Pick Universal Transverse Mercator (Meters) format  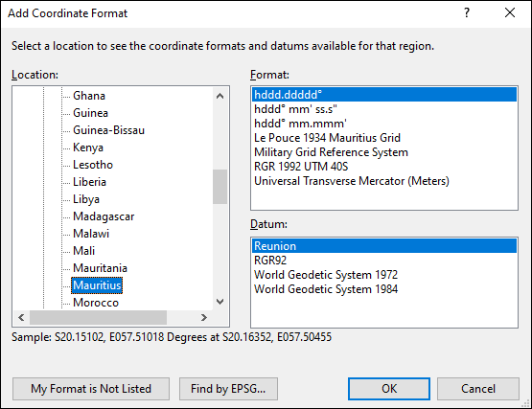point(384,181)
